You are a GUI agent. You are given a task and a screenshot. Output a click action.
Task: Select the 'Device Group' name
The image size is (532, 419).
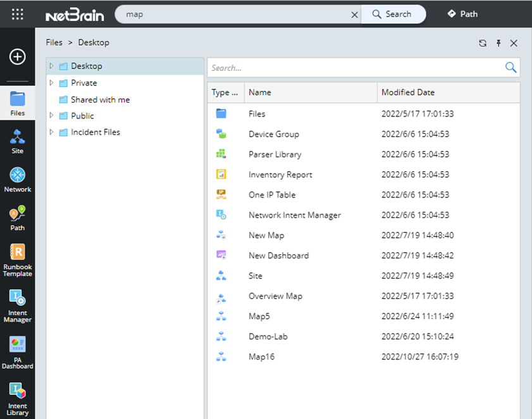tap(274, 134)
